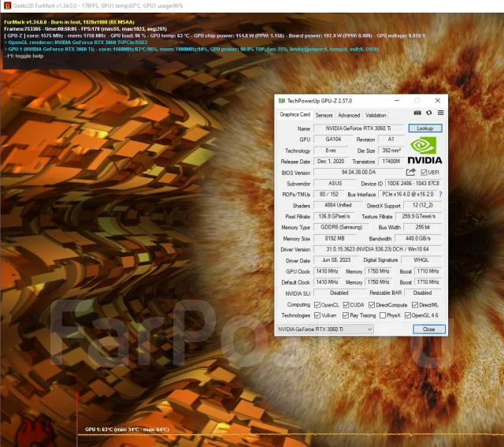504x447 pixels.
Task: Click the 12 (12_2) DirectX support value
Action: coord(423,205)
